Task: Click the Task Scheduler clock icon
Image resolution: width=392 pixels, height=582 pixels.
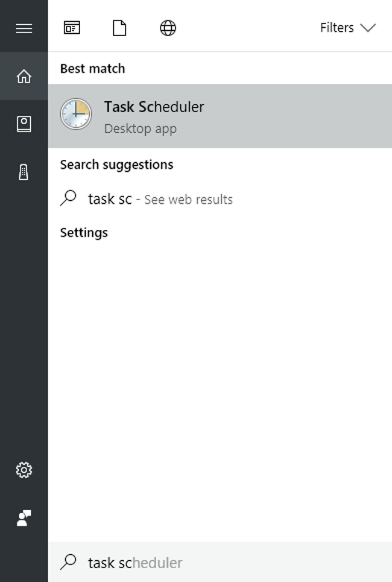Action: [x=76, y=115]
